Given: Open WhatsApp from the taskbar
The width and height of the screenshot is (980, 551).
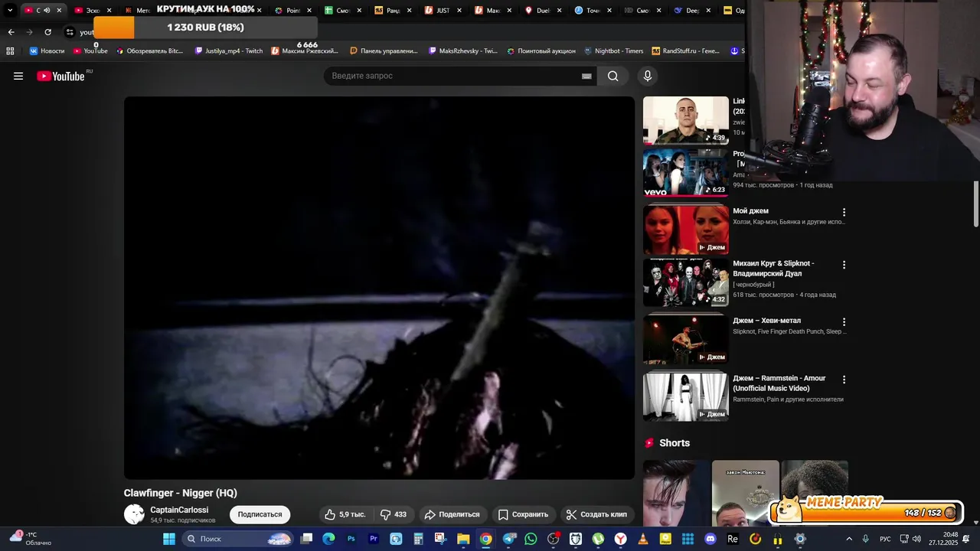Looking at the screenshot, I should [531, 539].
